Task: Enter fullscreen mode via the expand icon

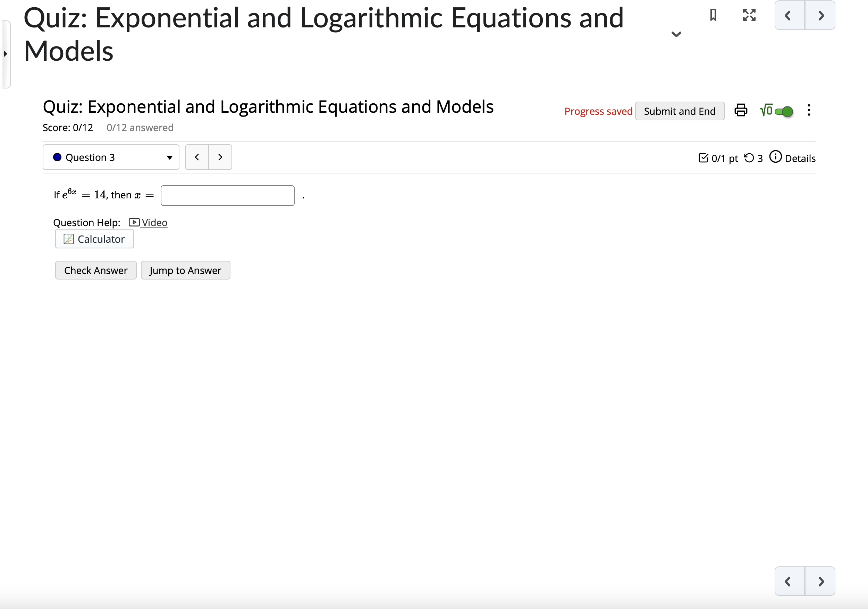Action: [x=749, y=16]
